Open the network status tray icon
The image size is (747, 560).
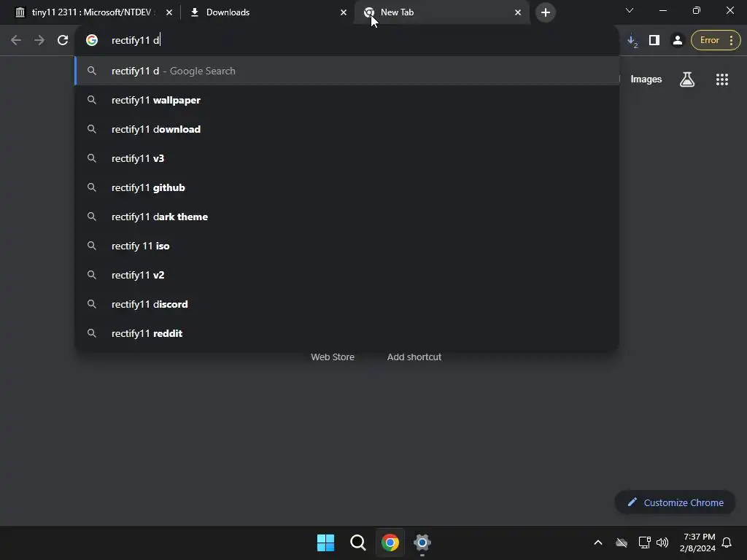coord(644,542)
